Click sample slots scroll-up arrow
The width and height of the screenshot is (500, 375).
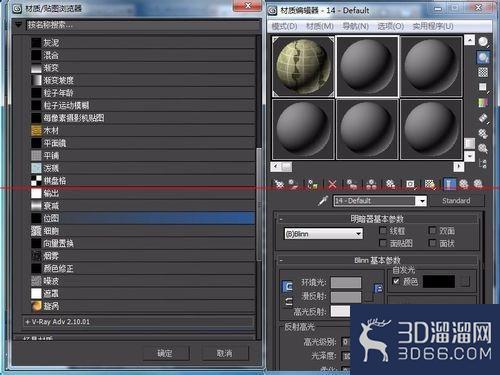[x=469, y=40]
